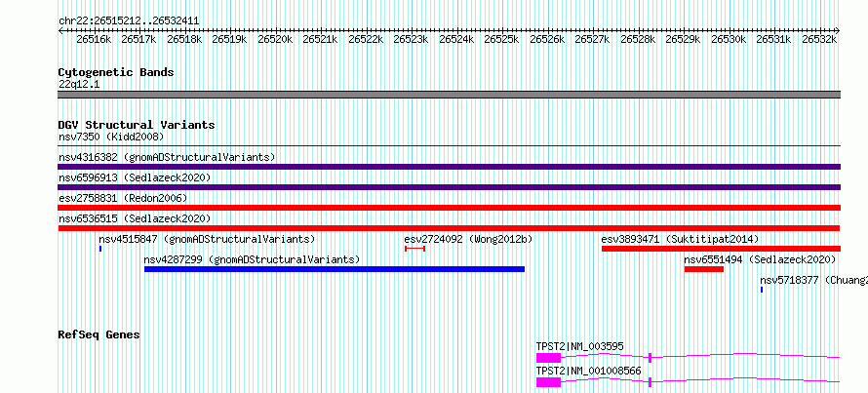Viewport: 868px width, 393px height.
Task: Open the nsv6596913 (Sedlazeck2020) label
Action: [x=135, y=177]
